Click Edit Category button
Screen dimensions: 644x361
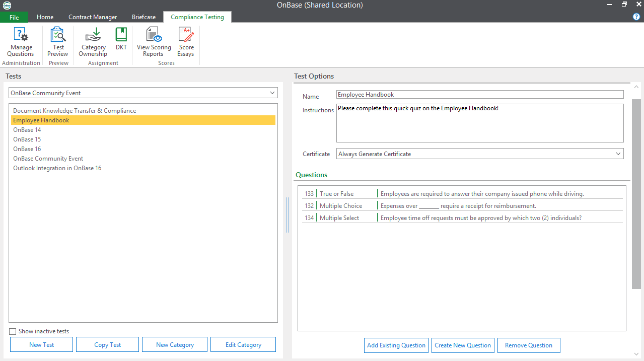pyautogui.click(x=243, y=344)
